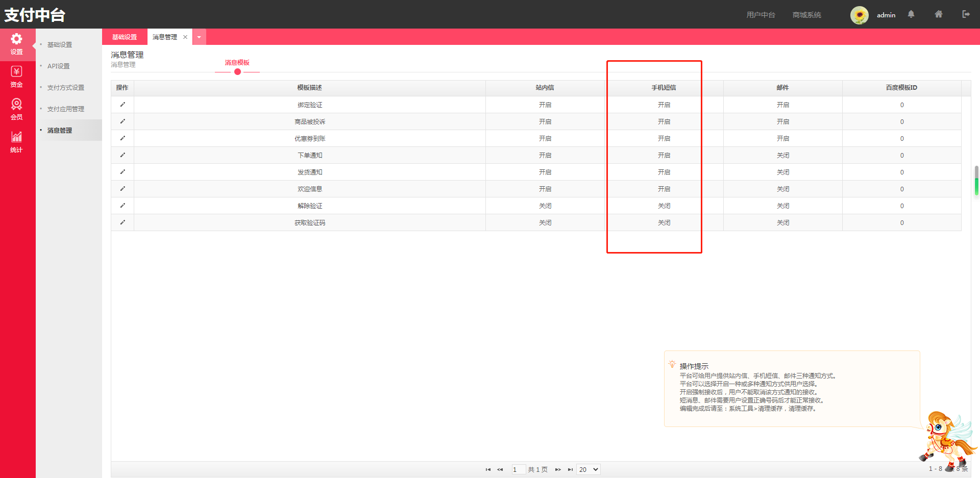Go to home via house icon
This screenshot has width=980, height=478.
click(939, 14)
